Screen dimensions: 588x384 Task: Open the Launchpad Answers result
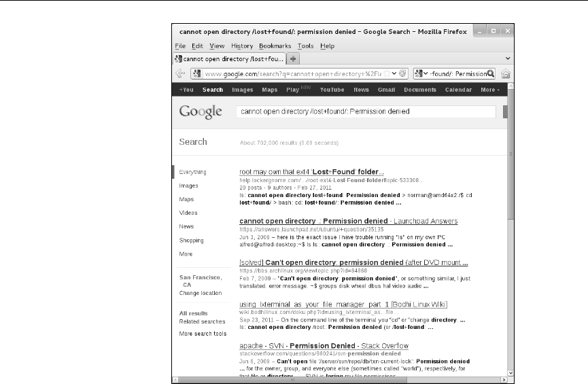click(348, 221)
